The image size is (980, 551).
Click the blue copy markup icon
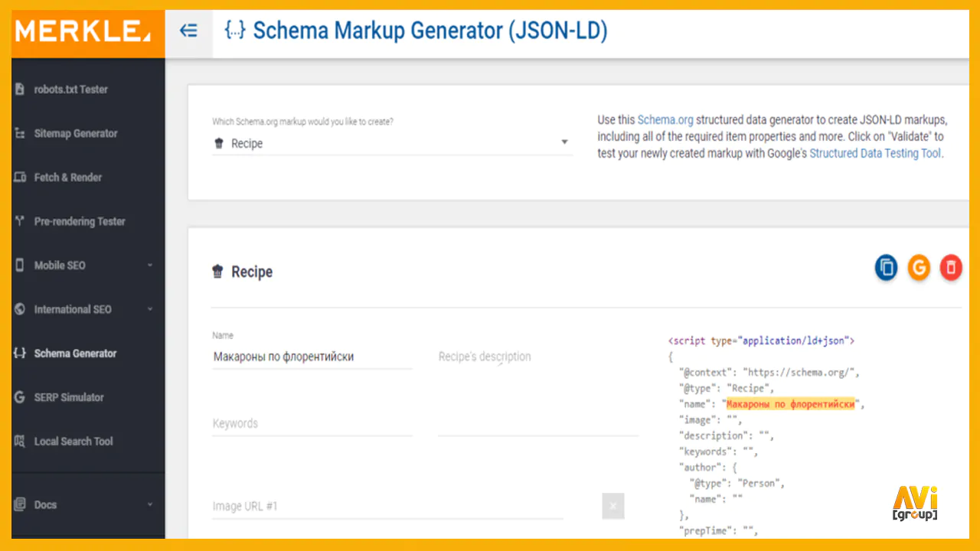(x=887, y=267)
